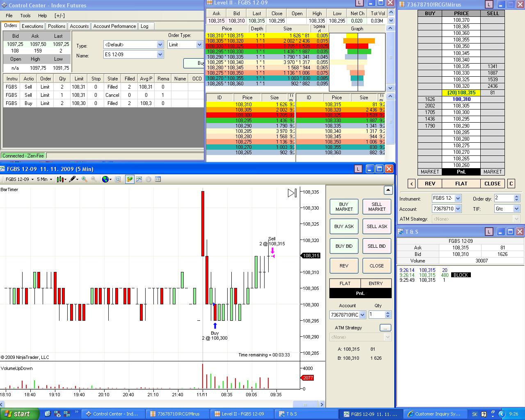Open the Name dropdown showing ES 12-09

tap(133, 54)
